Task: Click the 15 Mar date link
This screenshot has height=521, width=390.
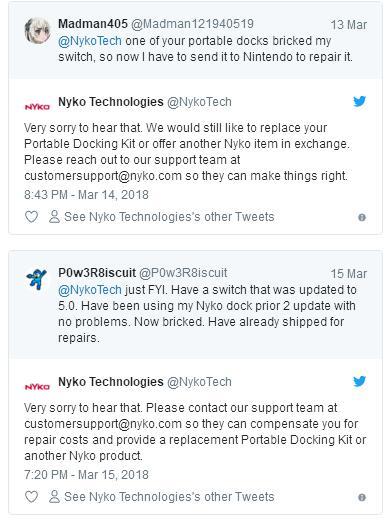Action: 349,274
